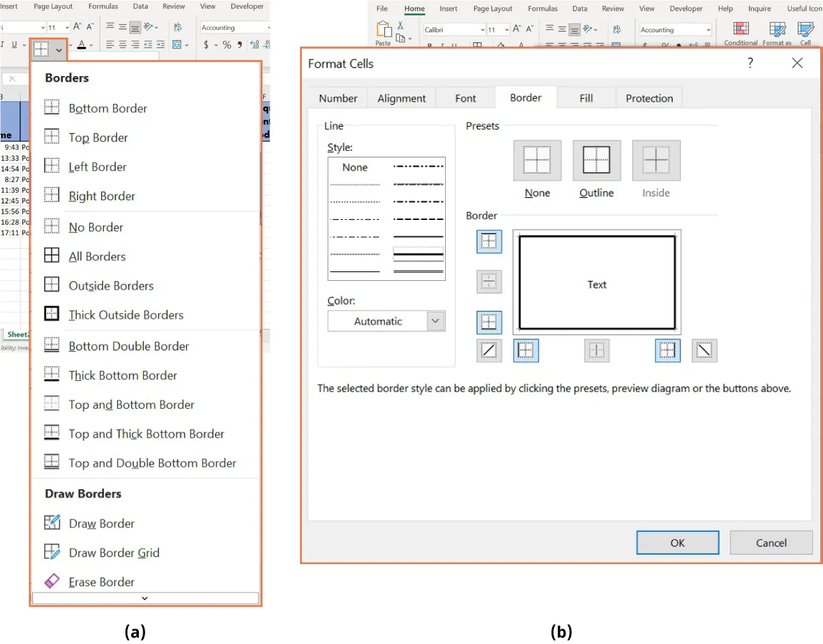
Task: Click the OK button
Action: [677, 543]
